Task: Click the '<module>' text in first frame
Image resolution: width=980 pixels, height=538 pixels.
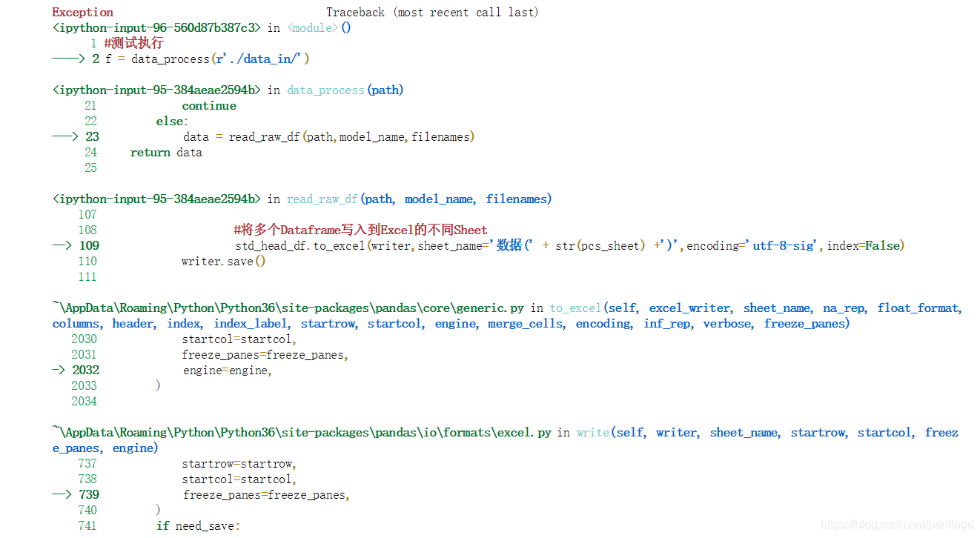Action: coord(313,27)
